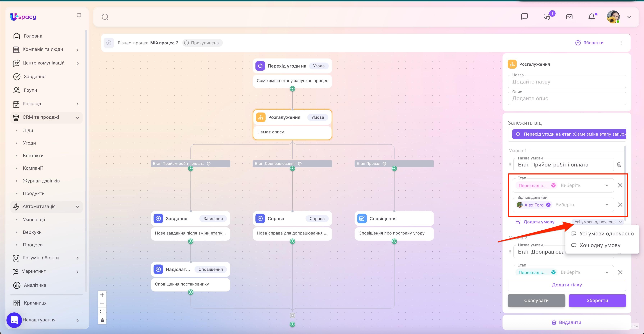This screenshot has width=644, height=334.
Task: Click the lock icon below zoom controls
Action: pyautogui.click(x=102, y=320)
